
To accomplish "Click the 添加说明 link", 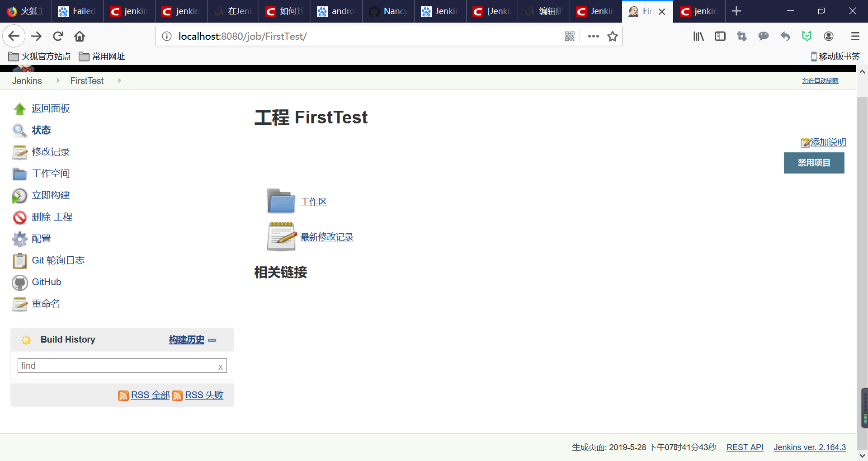I will [x=828, y=142].
